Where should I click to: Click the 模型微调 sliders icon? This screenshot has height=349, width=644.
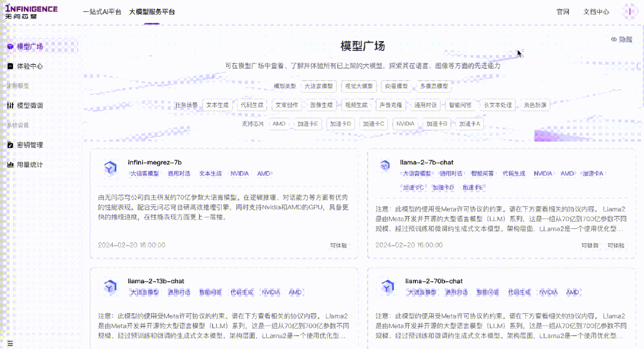pyautogui.click(x=10, y=106)
